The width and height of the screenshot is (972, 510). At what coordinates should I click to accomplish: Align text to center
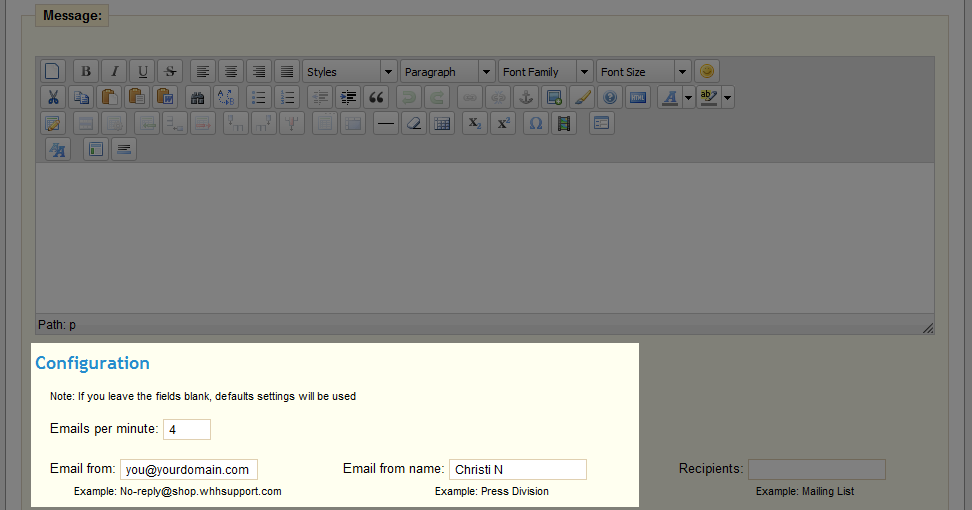tap(231, 71)
